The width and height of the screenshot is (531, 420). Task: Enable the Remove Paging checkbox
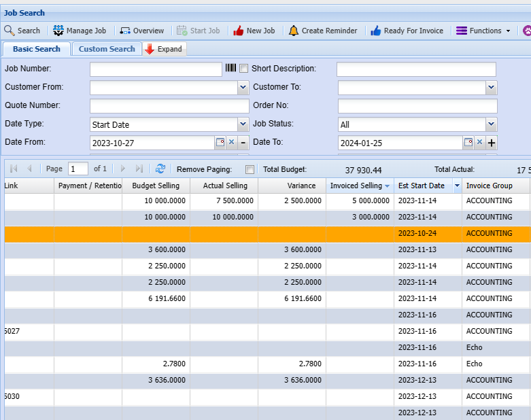[x=250, y=169]
